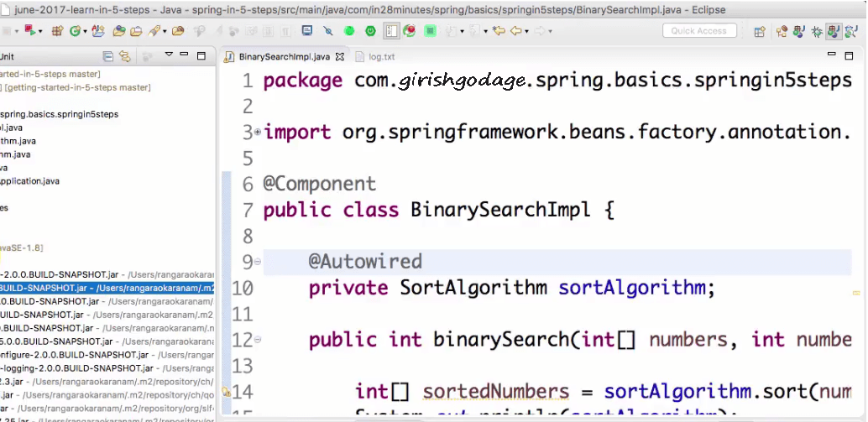Toggle Link with Editor in Package Explorer
This screenshot has height=422, width=868.
coord(125,56)
